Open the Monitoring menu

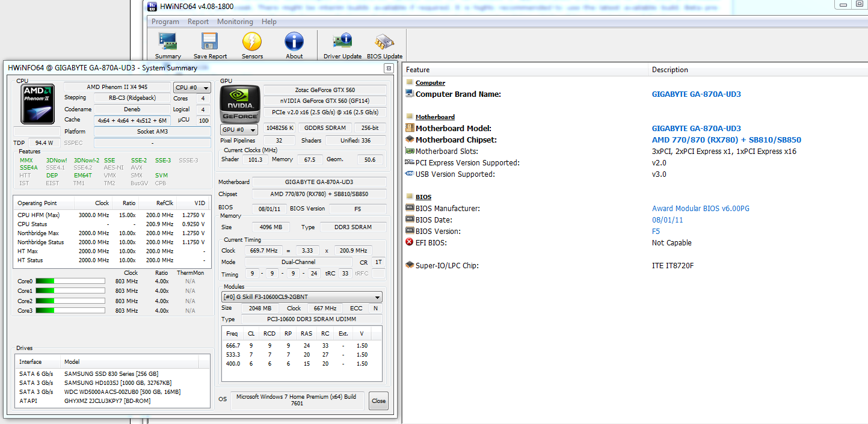235,22
